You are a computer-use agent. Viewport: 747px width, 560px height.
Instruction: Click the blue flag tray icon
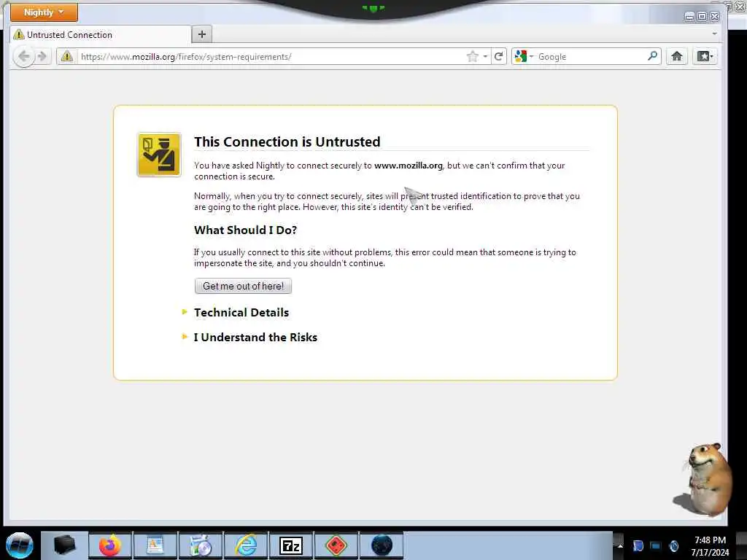click(x=638, y=545)
